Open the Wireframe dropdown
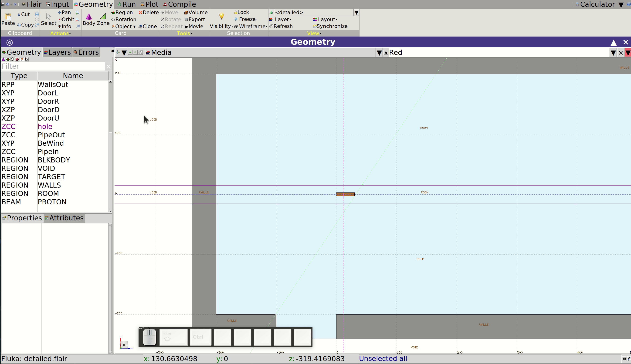The height and width of the screenshot is (364, 631). click(x=251, y=26)
